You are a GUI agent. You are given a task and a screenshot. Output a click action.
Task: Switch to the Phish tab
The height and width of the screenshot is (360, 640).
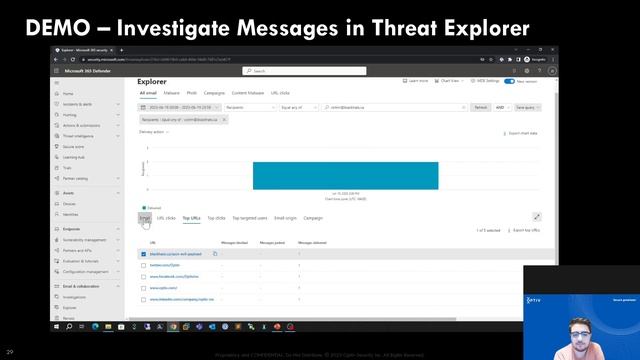tap(191, 93)
